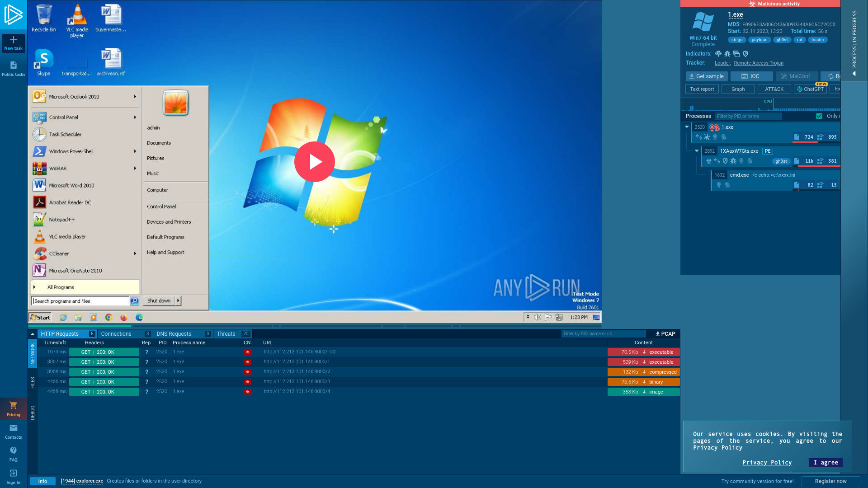The image size is (868, 488).
Task: Open Recycle Bin on the desktop
Action: point(44,19)
